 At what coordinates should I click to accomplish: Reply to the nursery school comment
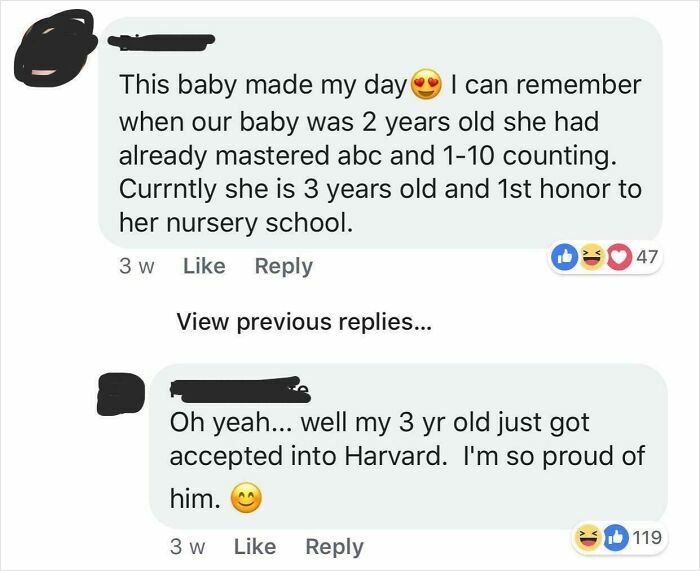pyautogui.click(x=284, y=266)
